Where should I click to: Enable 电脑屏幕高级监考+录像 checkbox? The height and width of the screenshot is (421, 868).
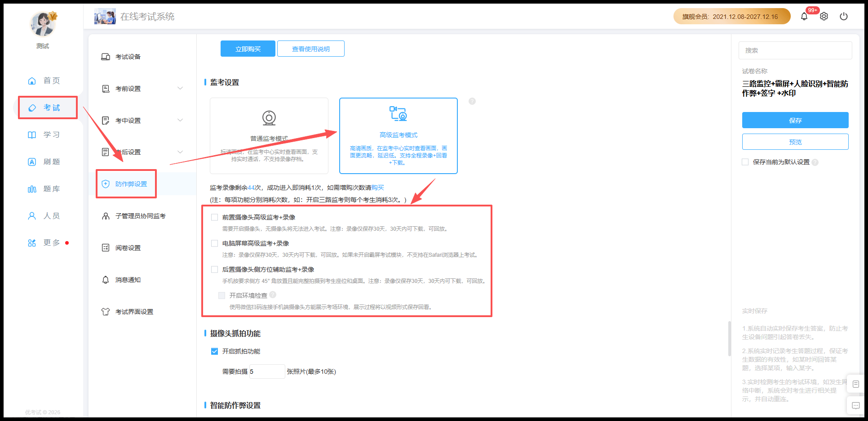(215, 243)
